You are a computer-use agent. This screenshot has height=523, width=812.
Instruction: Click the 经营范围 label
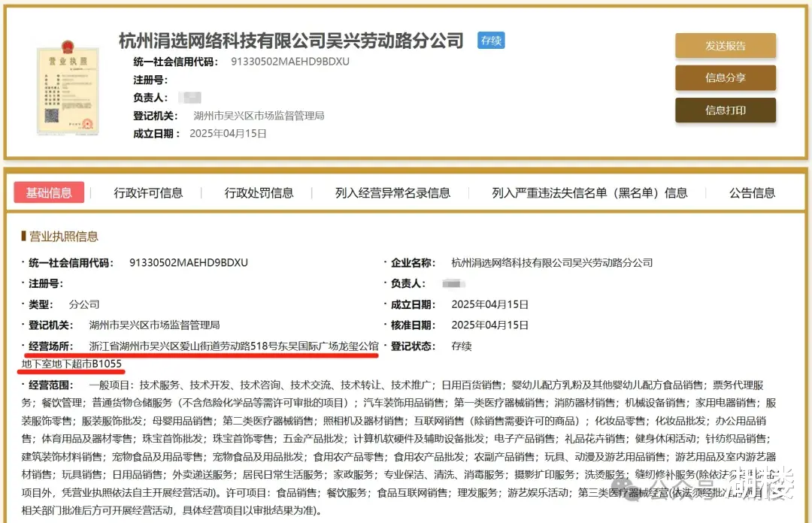[51, 385]
